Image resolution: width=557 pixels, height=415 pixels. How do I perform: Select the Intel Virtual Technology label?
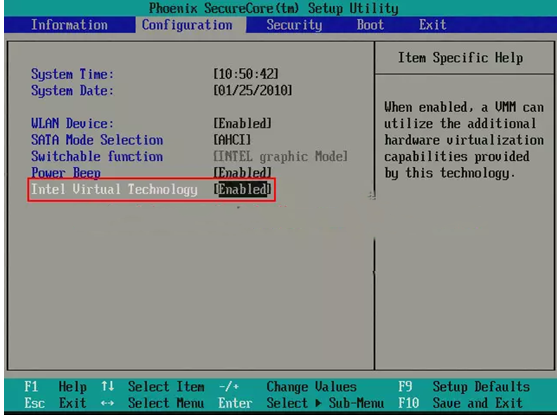tap(114, 189)
